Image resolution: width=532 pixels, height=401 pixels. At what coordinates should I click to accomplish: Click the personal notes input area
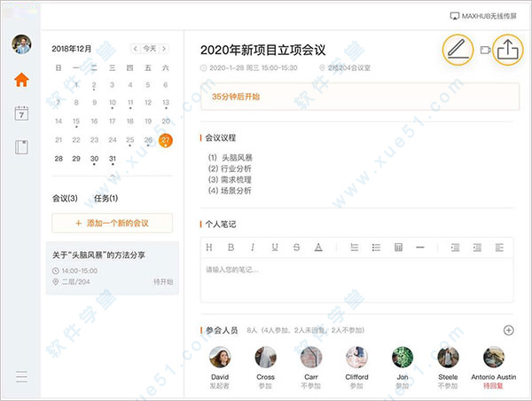tap(357, 280)
